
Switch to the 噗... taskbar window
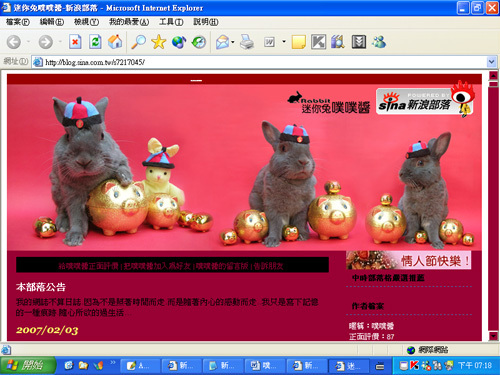pos(264,366)
